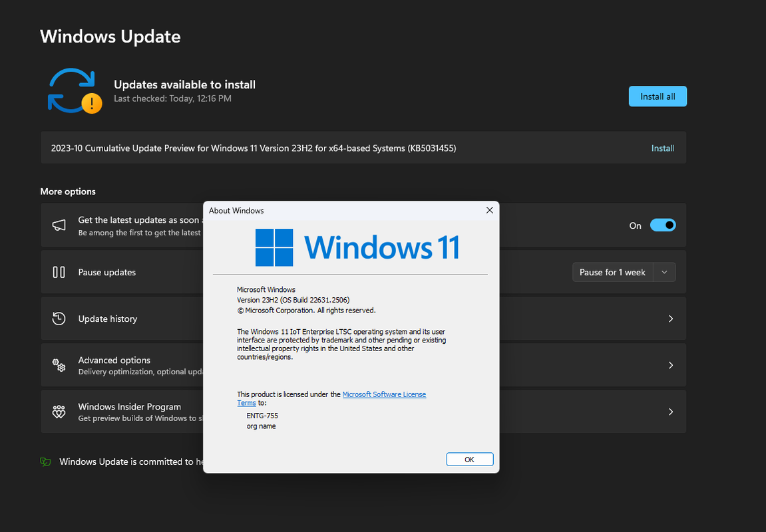The width and height of the screenshot is (766, 532).
Task: Select the Windows Insider Program label
Action: [x=130, y=406]
